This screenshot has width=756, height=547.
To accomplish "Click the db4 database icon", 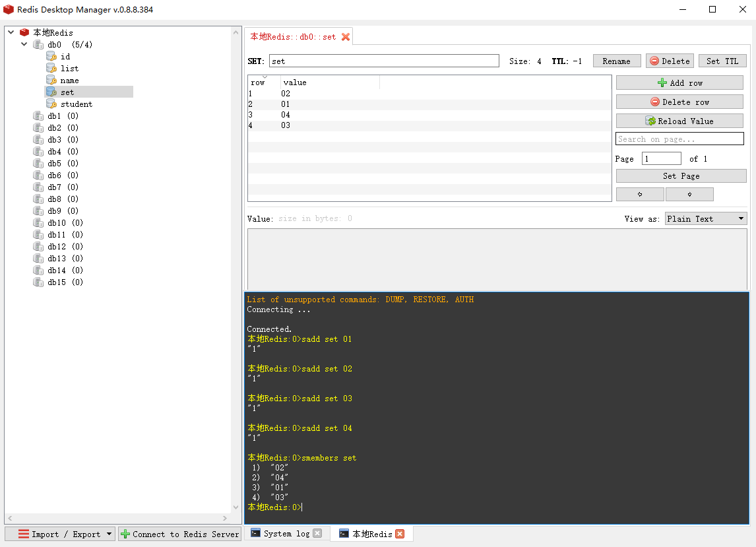I will coord(38,152).
